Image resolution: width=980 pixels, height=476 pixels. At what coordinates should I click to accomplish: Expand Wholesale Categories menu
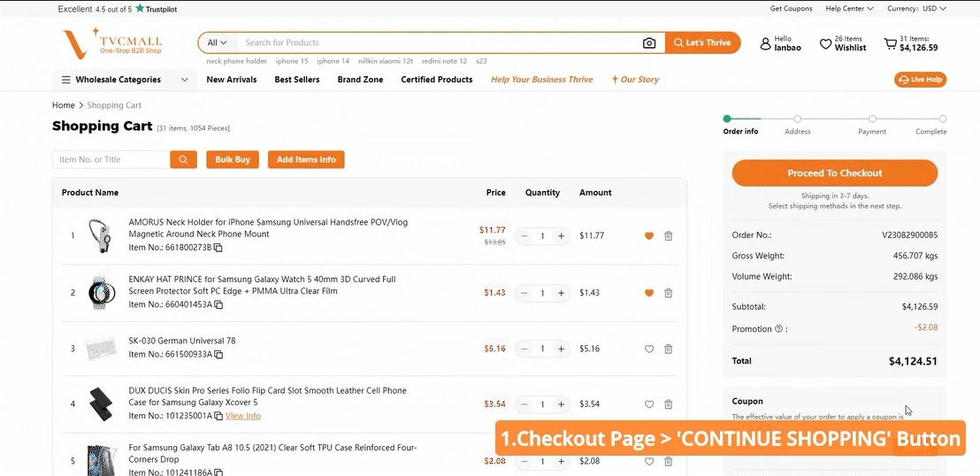(x=125, y=80)
